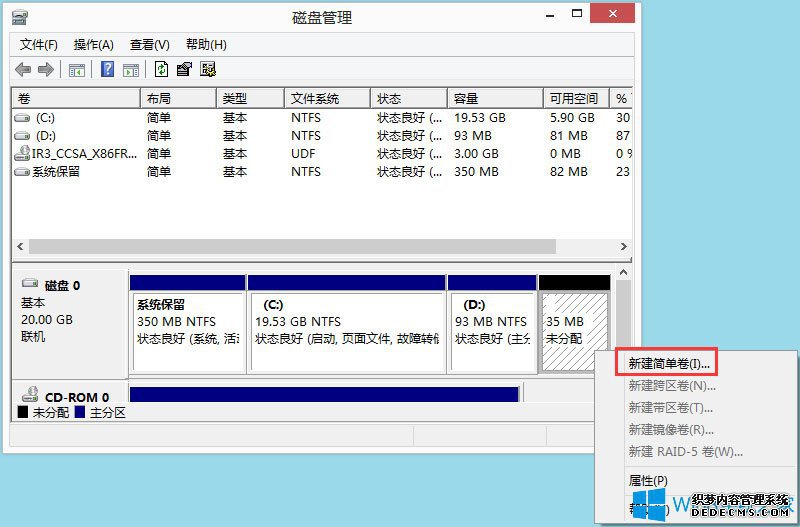Select 属性(P) in the context menu

(x=648, y=481)
